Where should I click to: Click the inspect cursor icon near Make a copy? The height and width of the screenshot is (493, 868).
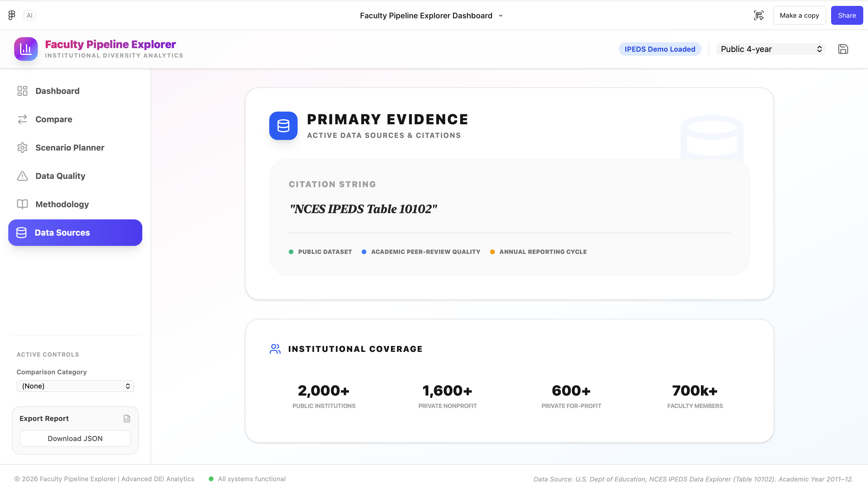[758, 15]
